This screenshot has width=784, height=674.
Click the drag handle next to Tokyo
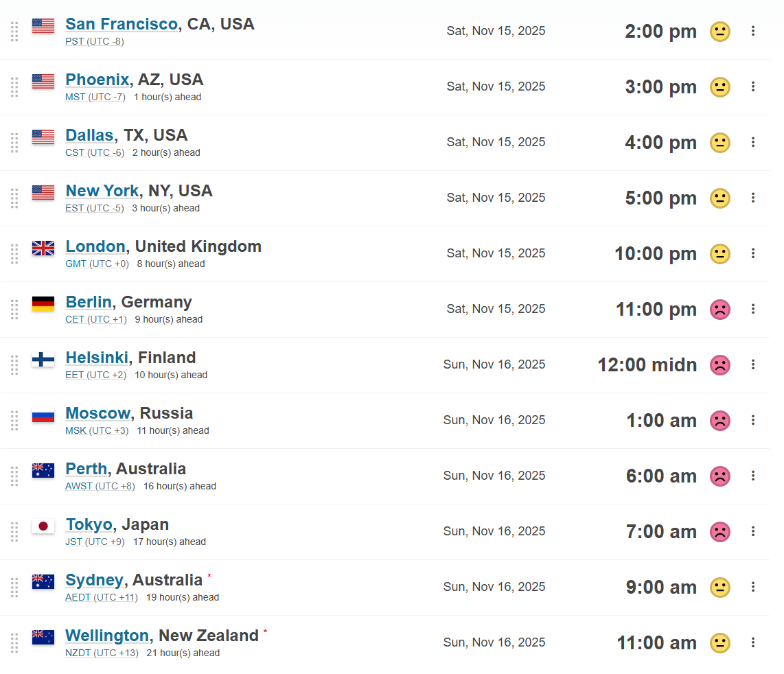[x=14, y=532]
